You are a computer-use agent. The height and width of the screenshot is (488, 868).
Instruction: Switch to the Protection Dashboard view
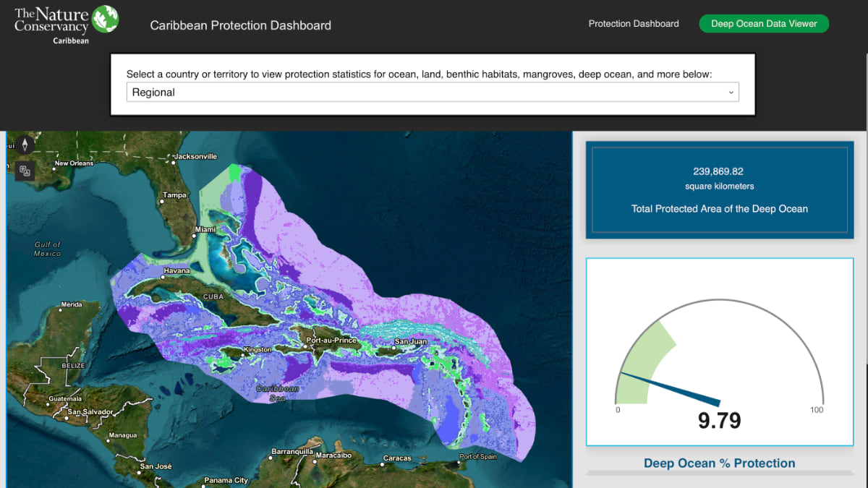[x=634, y=23]
